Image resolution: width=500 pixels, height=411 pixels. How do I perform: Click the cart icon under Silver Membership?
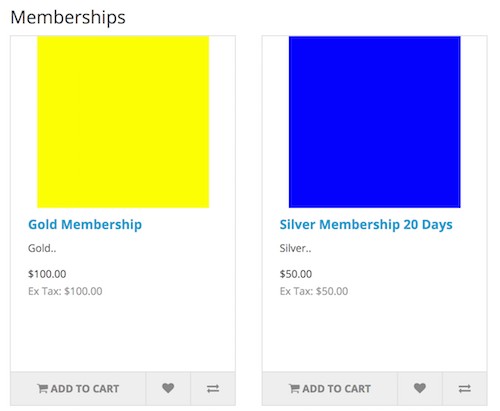[294, 388]
